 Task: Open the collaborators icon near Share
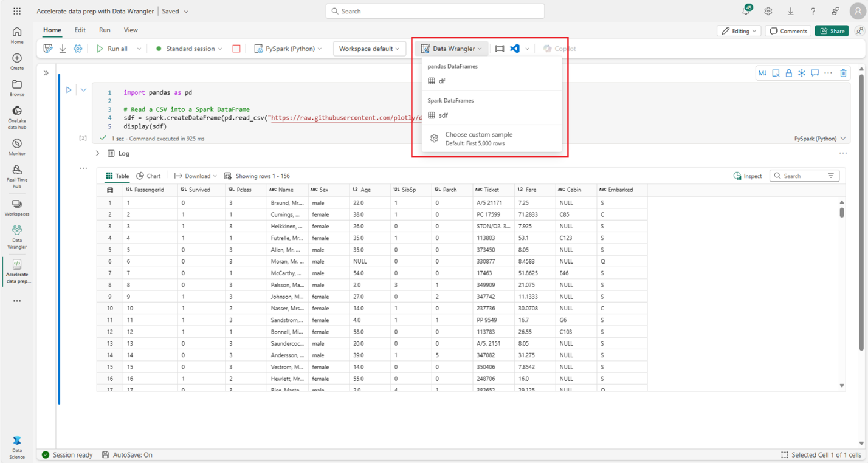[x=859, y=31]
